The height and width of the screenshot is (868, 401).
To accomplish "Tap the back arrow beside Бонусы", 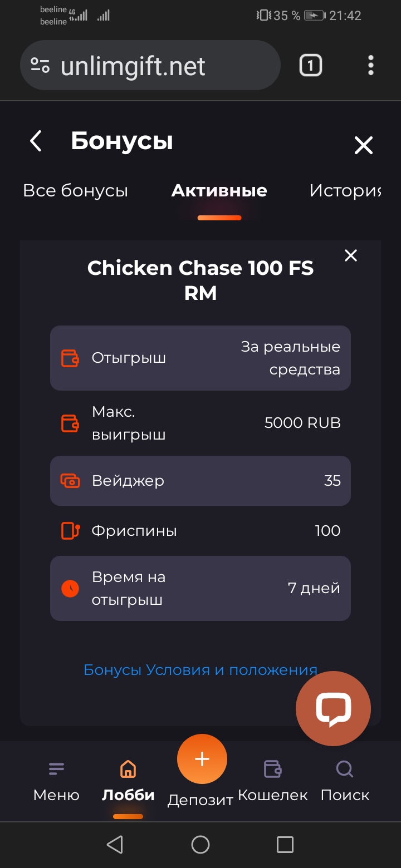I will pyautogui.click(x=36, y=141).
